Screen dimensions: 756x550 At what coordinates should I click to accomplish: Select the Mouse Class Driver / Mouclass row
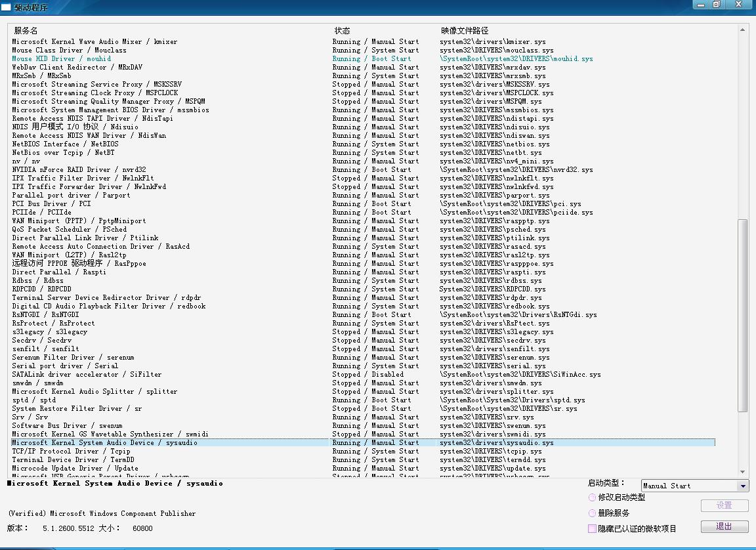click(x=363, y=50)
